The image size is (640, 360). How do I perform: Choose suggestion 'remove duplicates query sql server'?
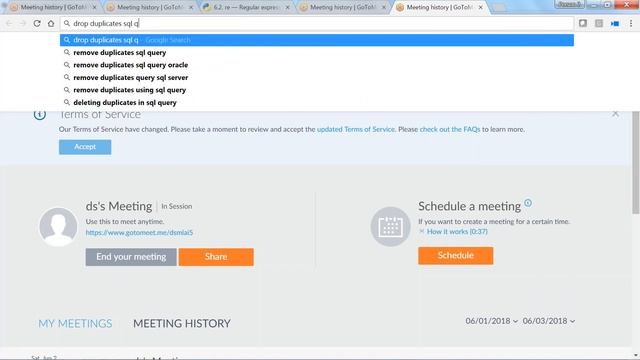(x=317, y=78)
